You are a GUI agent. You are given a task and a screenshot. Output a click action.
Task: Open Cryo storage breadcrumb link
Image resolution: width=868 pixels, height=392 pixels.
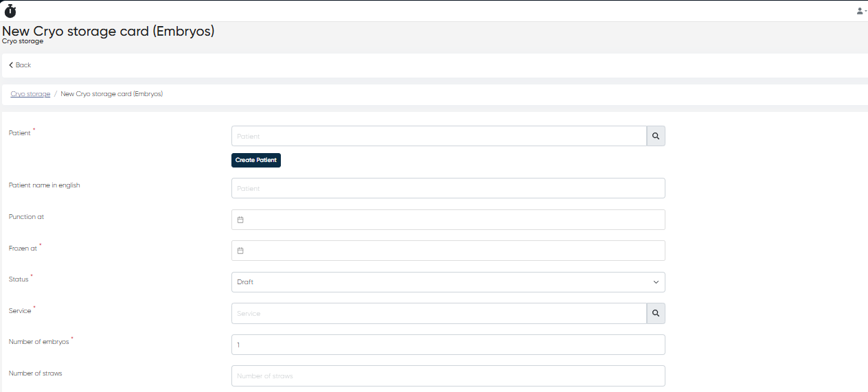(x=30, y=94)
